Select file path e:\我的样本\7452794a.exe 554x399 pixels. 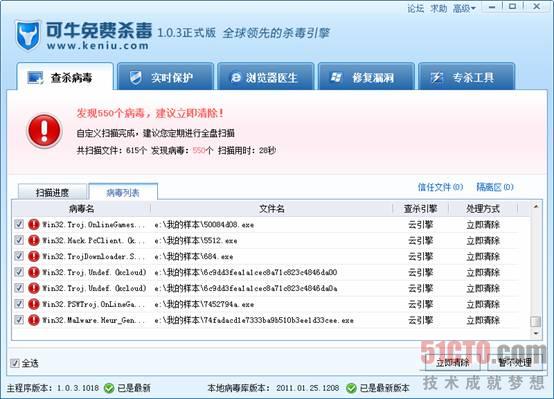pos(204,304)
